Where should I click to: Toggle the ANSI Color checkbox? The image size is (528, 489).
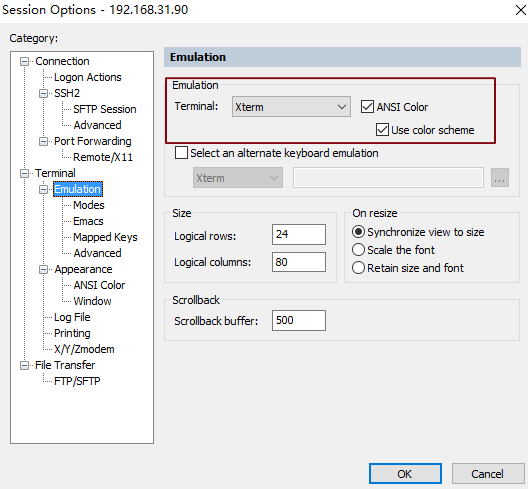pos(367,107)
